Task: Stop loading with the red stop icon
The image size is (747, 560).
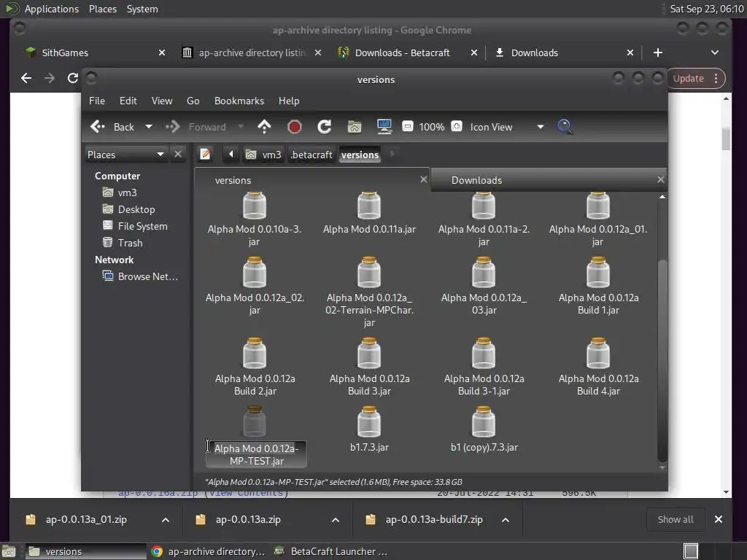Action: (x=295, y=127)
